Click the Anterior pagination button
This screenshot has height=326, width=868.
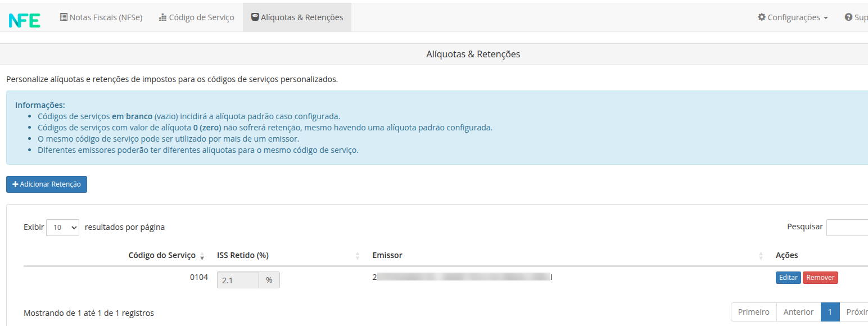coord(798,312)
